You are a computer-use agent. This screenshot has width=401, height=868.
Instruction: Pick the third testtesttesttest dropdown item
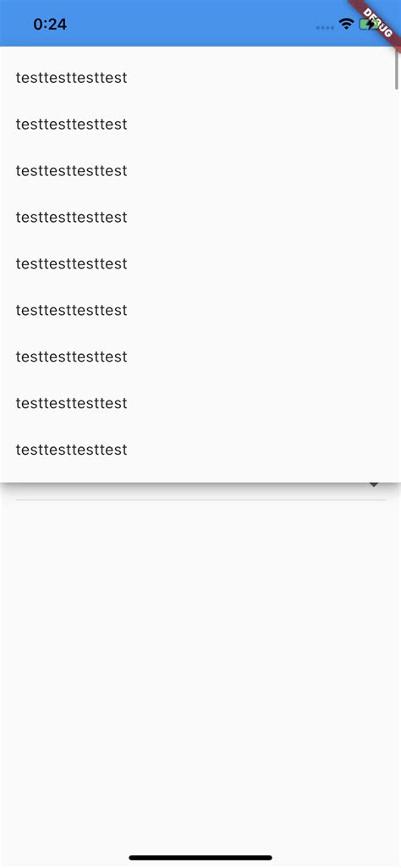[200, 170]
